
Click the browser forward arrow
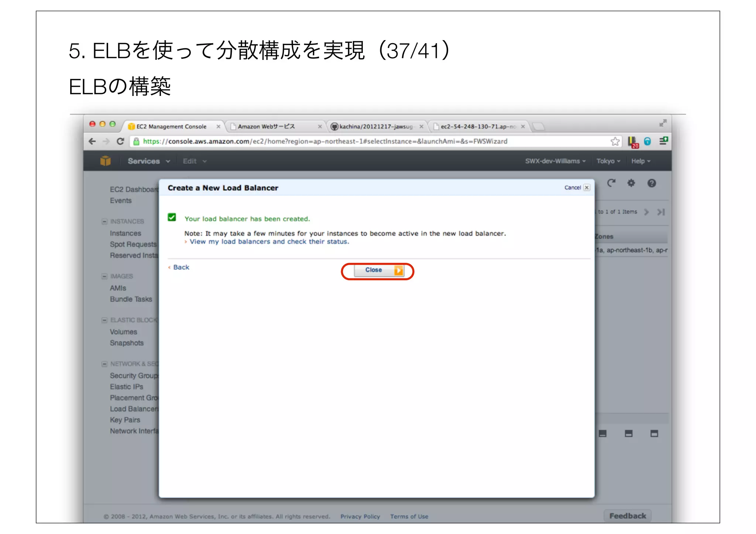point(106,141)
